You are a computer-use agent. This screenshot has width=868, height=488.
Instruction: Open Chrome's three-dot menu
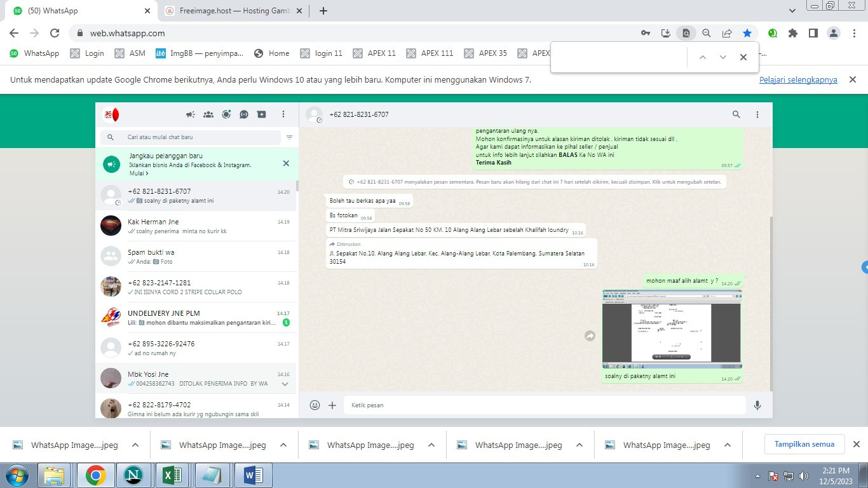854,33
